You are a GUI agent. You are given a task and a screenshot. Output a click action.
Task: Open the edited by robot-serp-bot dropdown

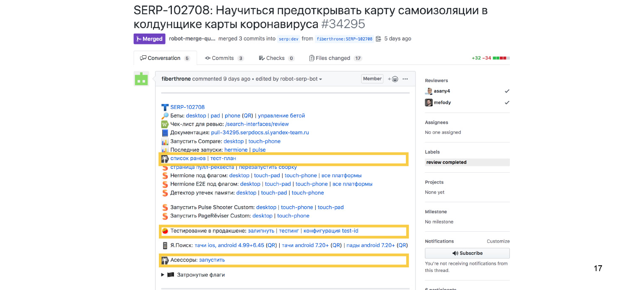(x=286, y=78)
